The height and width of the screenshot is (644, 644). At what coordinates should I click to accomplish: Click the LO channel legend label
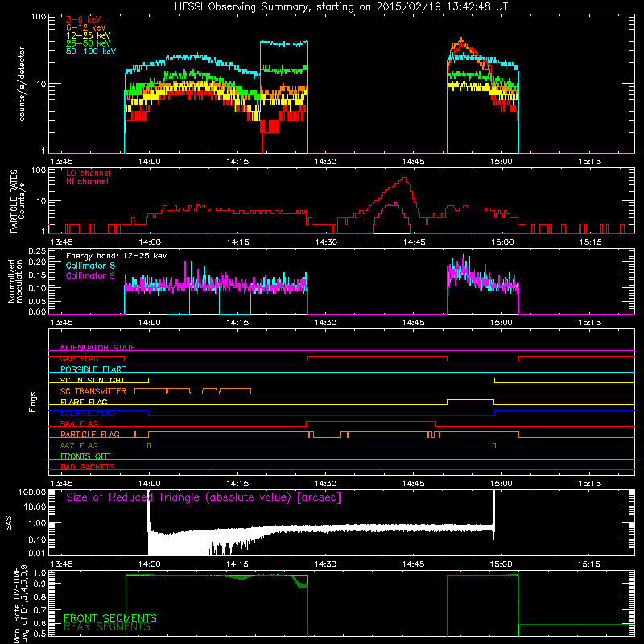click(x=89, y=173)
